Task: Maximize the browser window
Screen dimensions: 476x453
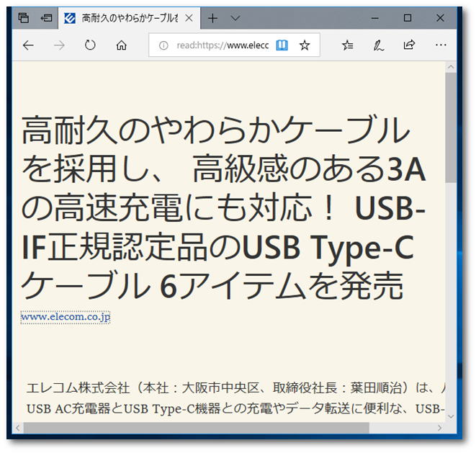Action: (408, 18)
